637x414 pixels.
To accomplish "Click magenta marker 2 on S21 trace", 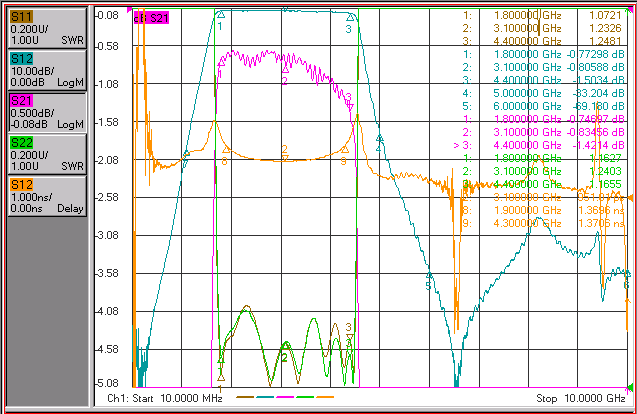I will pos(285,69).
